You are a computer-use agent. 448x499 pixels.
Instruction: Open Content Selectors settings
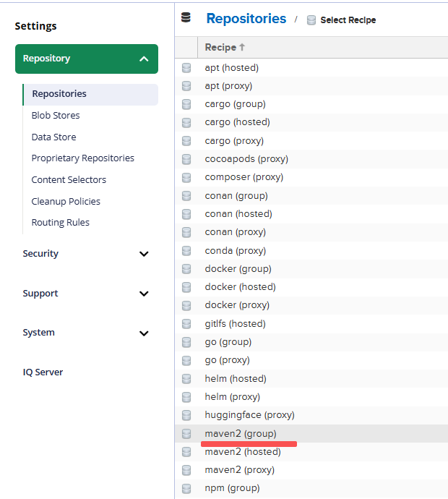69,180
